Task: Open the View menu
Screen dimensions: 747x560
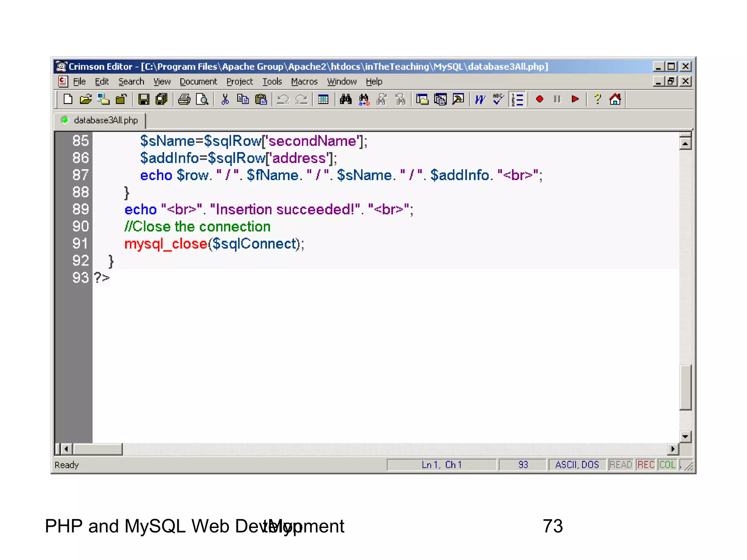Action: click(x=162, y=82)
